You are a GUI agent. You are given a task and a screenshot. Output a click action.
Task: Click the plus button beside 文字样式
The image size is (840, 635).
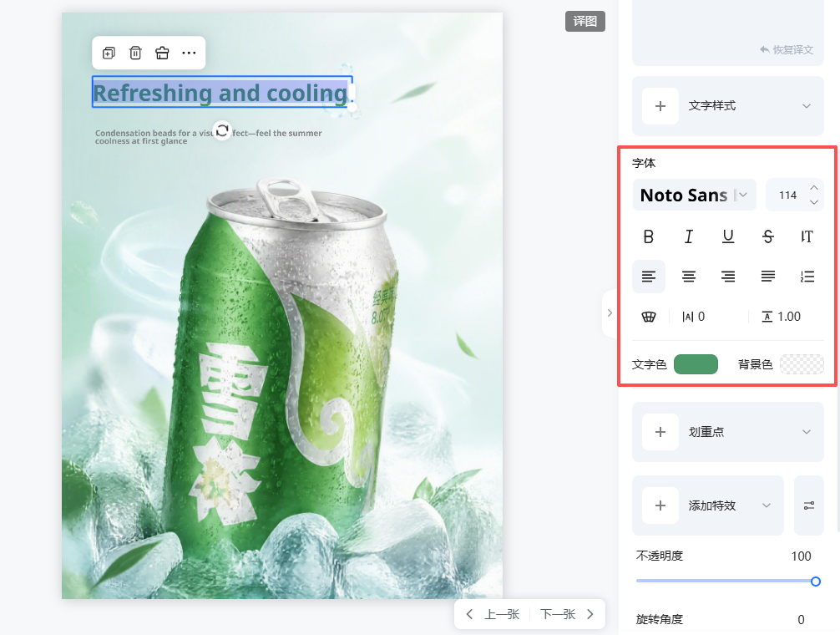[660, 106]
